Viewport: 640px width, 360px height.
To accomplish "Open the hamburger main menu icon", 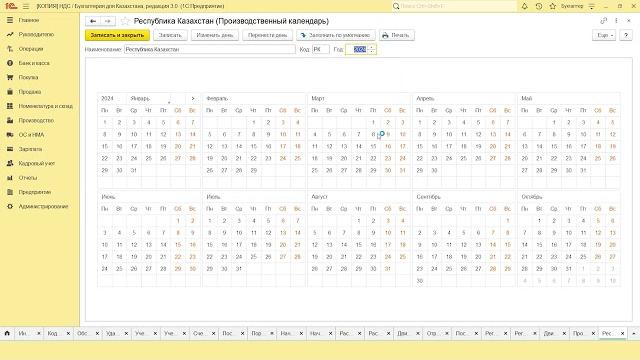I will click(x=26, y=6).
